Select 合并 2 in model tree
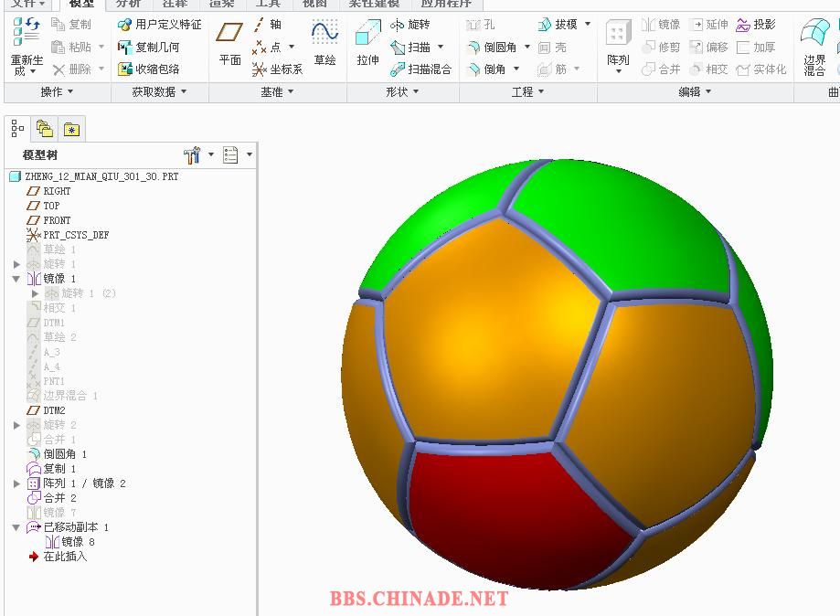This screenshot has width=840, height=616. [51, 498]
